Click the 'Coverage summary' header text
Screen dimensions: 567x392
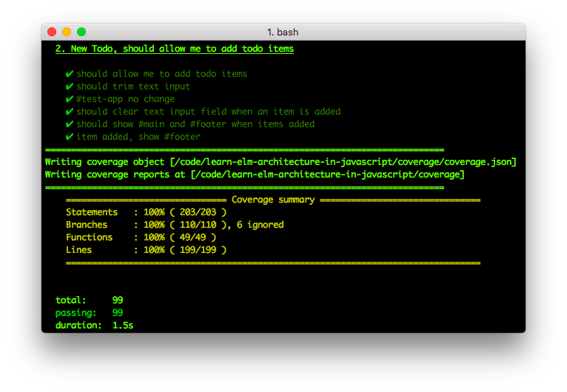(273, 200)
